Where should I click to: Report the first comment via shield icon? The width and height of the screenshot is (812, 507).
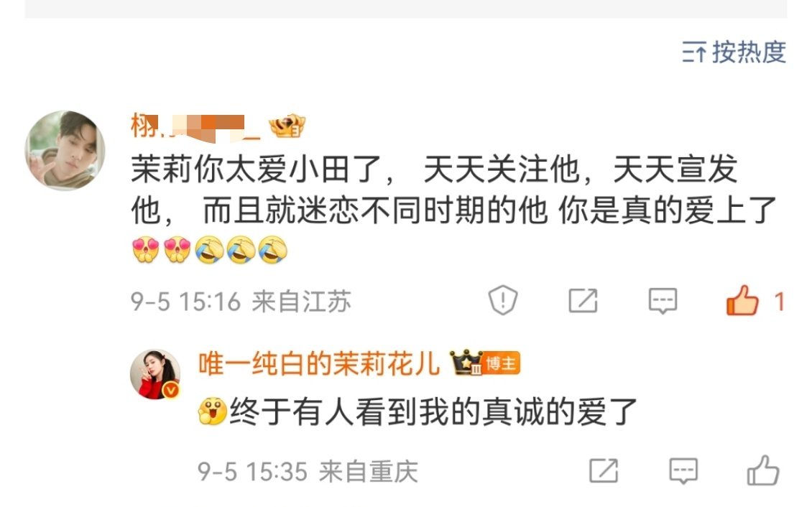click(502, 300)
